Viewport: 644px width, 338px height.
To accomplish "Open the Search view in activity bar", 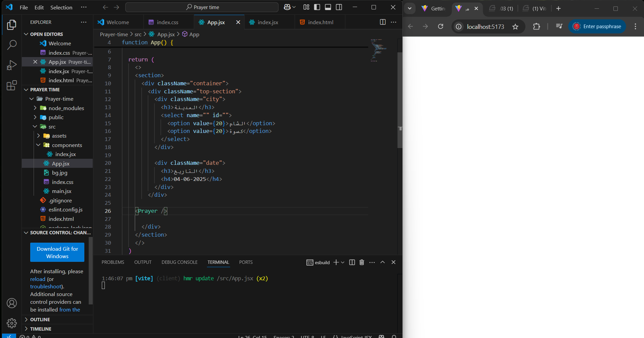I will pos(12,45).
